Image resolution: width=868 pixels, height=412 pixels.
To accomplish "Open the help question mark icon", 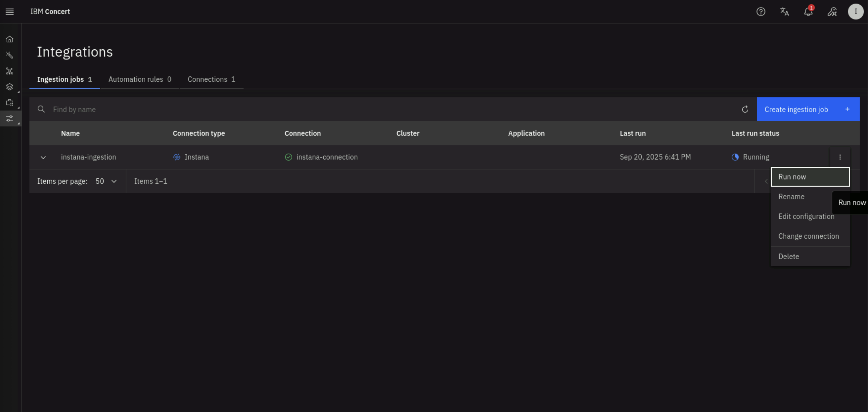I will [760, 12].
